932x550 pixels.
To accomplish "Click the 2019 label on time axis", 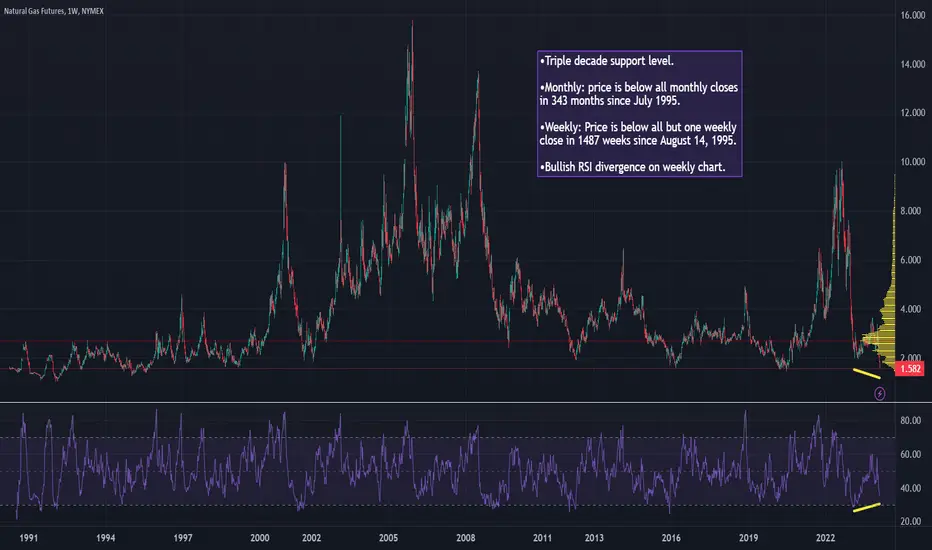I will tap(748, 538).
